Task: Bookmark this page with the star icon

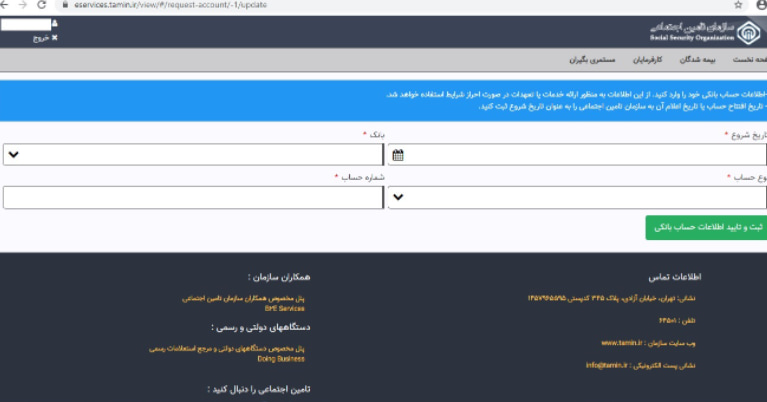Action: 739,5
